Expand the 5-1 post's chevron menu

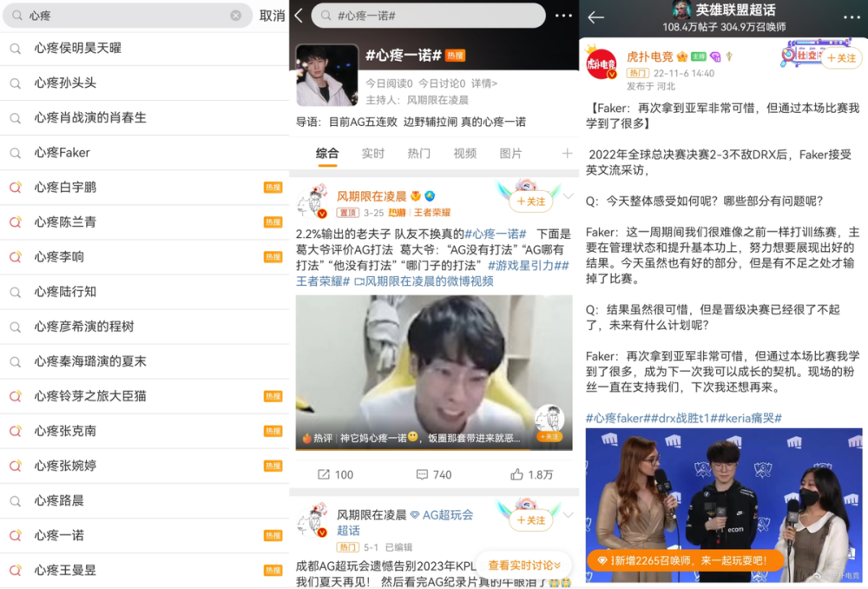[x=568, y=515]
